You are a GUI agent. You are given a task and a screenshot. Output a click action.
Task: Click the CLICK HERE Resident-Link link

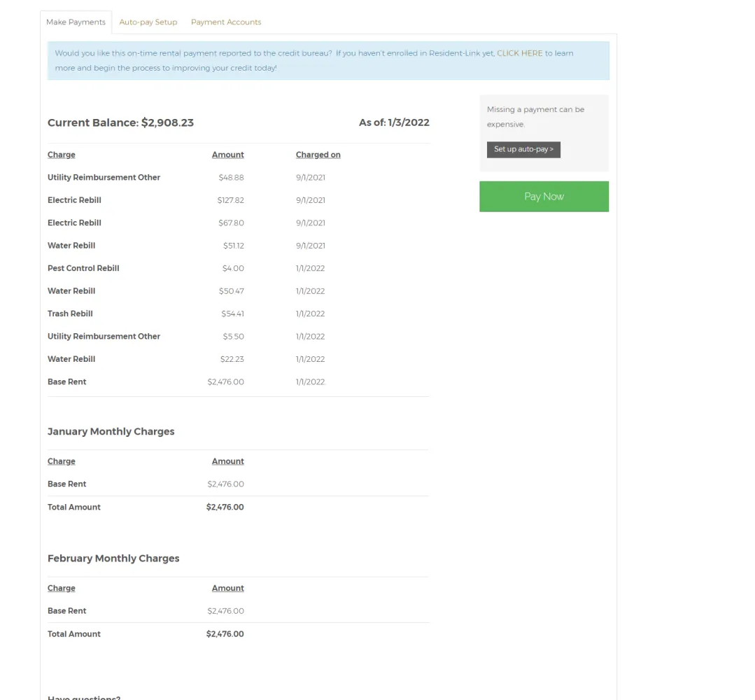pyautogui.click(x=520, y=53)
